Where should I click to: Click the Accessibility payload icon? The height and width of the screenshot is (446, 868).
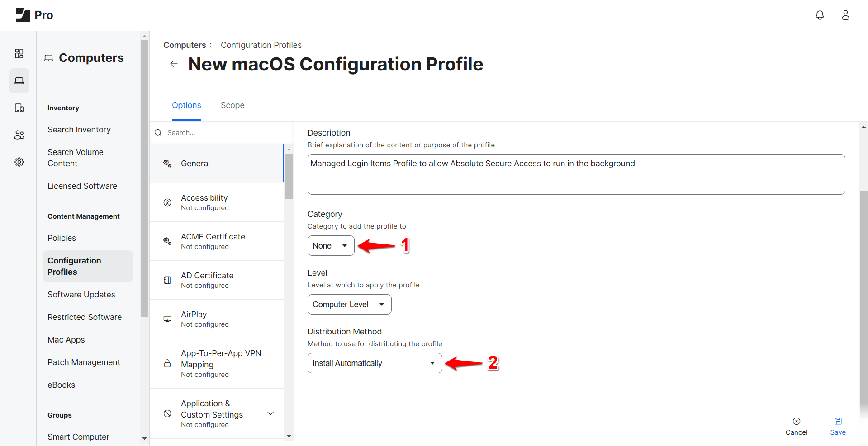point(167,202)
